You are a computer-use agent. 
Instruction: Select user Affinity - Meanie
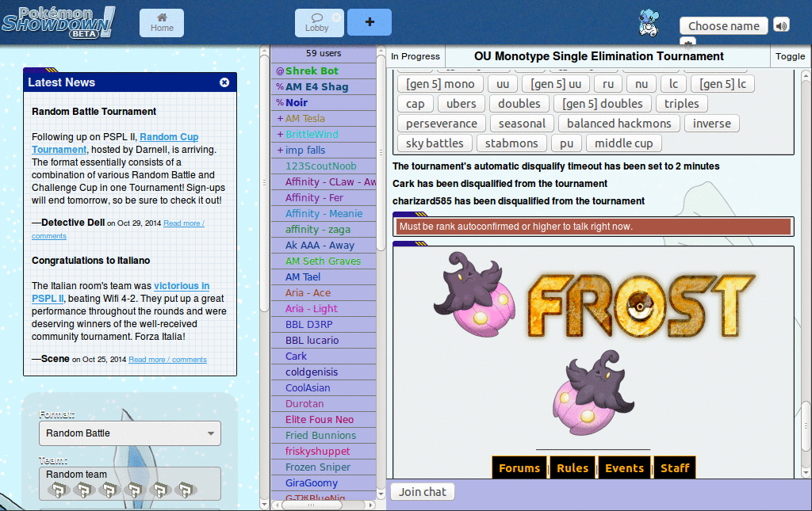click(324, 214)
